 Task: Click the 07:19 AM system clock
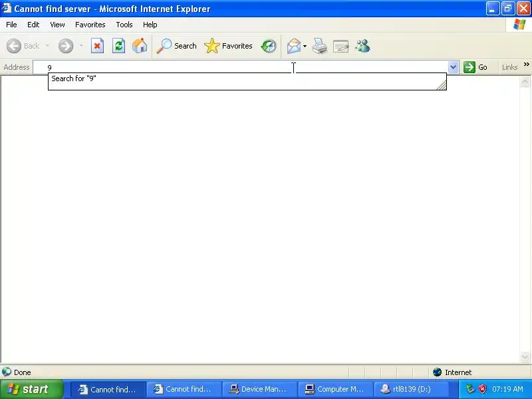pyautogui.click(x=507, y=389)
